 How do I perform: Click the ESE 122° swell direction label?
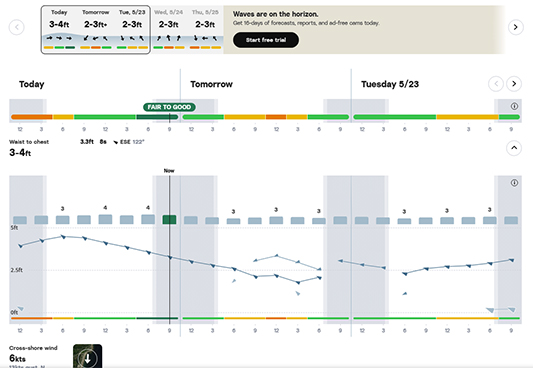tap(132, 142)
